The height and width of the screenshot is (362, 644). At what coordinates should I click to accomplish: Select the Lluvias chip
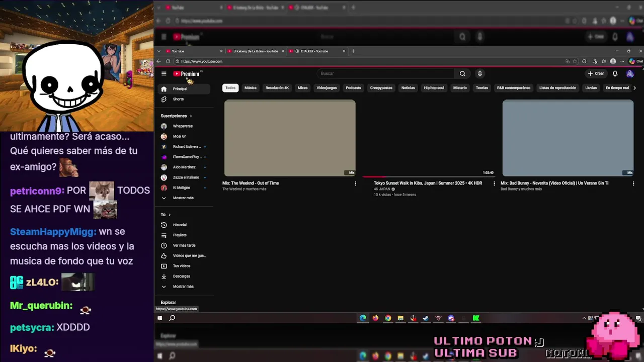tap(591, 87)
